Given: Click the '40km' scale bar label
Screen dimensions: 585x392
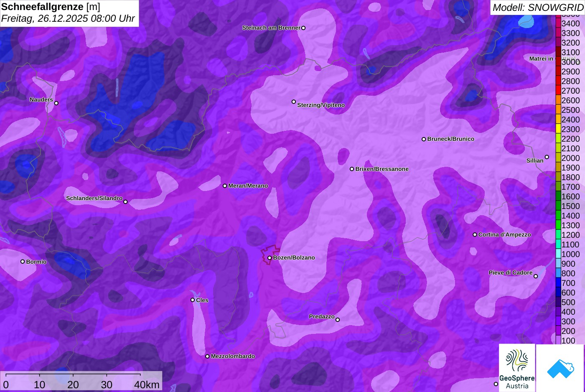Looking at the screenshot, I should pyautogui.click(x=147, y=384).
